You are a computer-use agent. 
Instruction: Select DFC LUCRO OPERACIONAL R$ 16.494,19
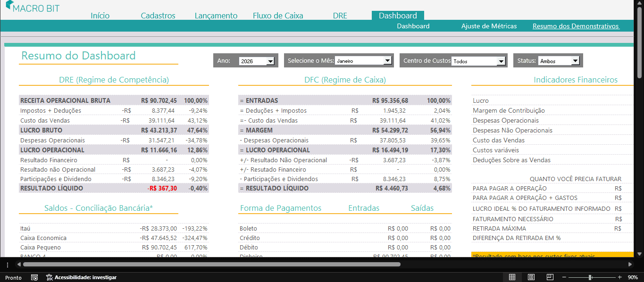coord(390,150)
